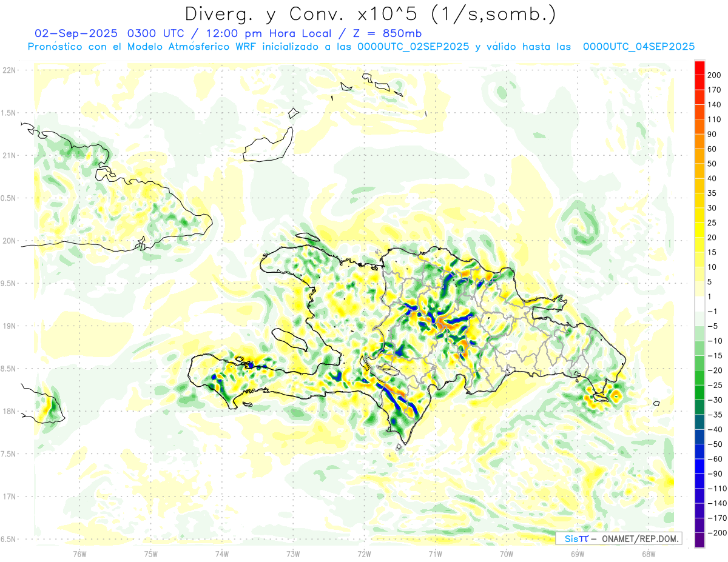Click the '17N' latitude label

[8, 497]
